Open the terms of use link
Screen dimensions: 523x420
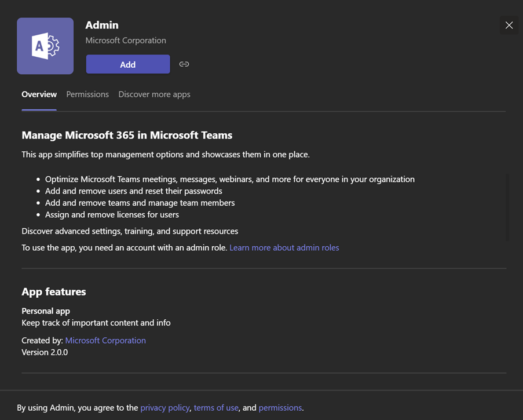click(215, 407)
